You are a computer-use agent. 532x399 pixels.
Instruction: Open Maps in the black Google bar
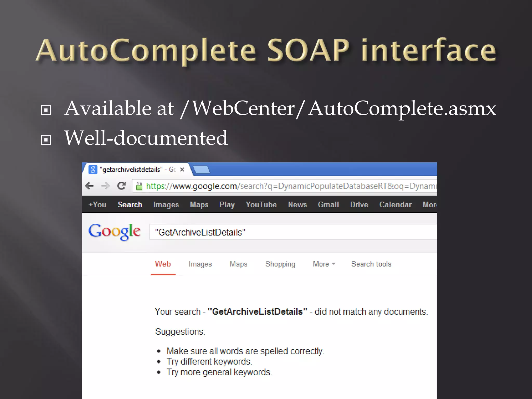199,205
